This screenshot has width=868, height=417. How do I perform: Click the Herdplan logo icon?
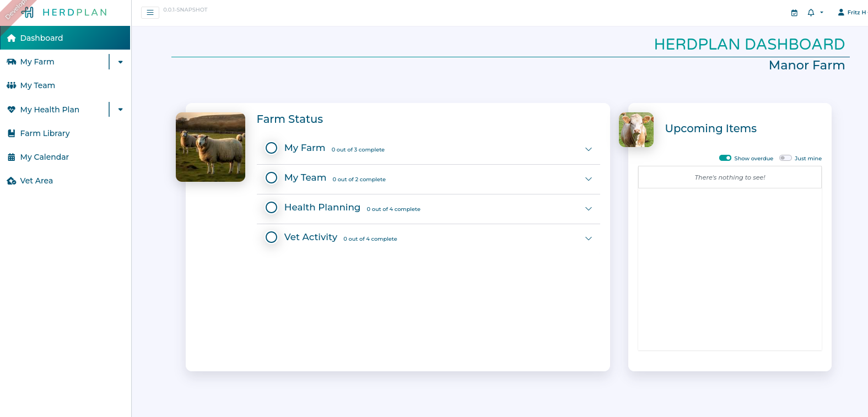28,12
